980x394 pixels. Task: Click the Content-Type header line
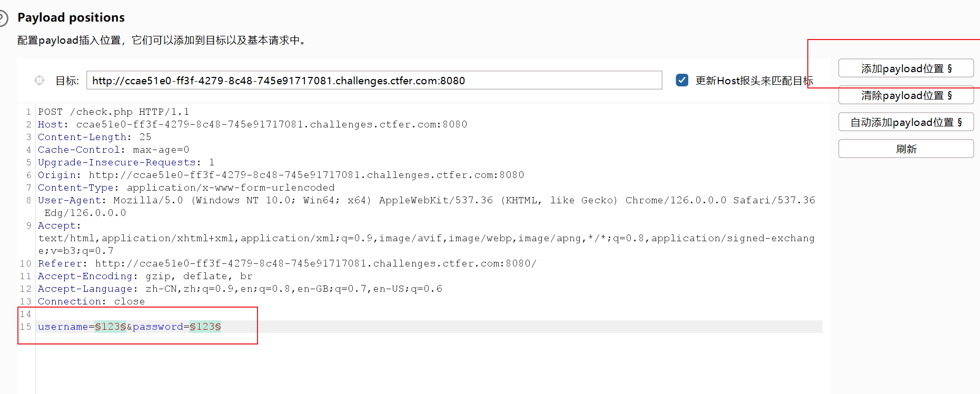tap(186, 188)
